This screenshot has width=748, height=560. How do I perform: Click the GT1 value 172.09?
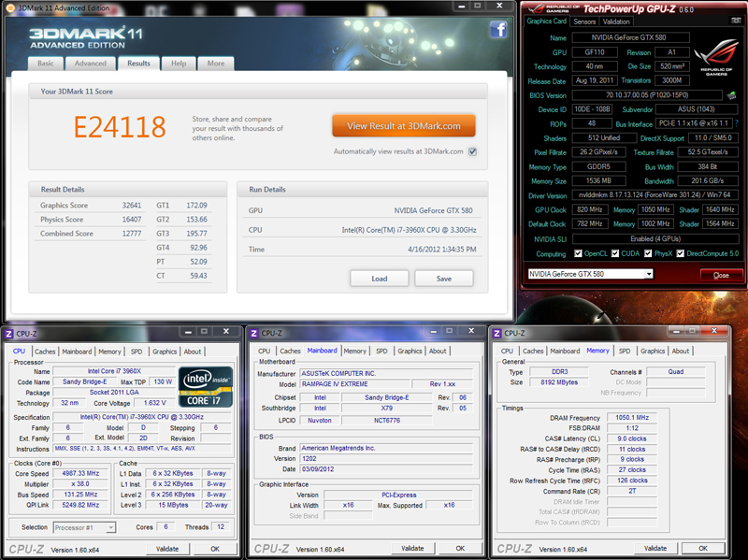coord(196,205)
